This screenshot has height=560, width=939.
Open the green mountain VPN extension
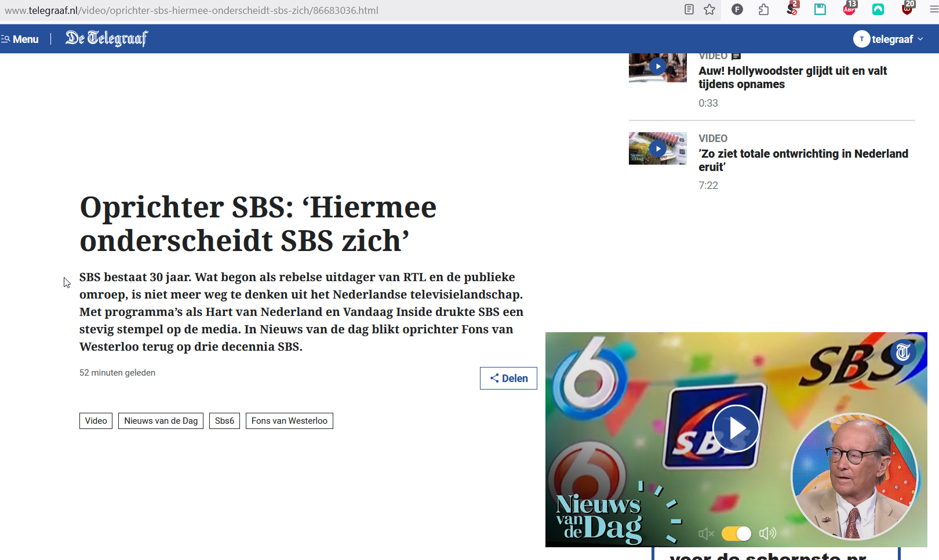tap(878, 9)
